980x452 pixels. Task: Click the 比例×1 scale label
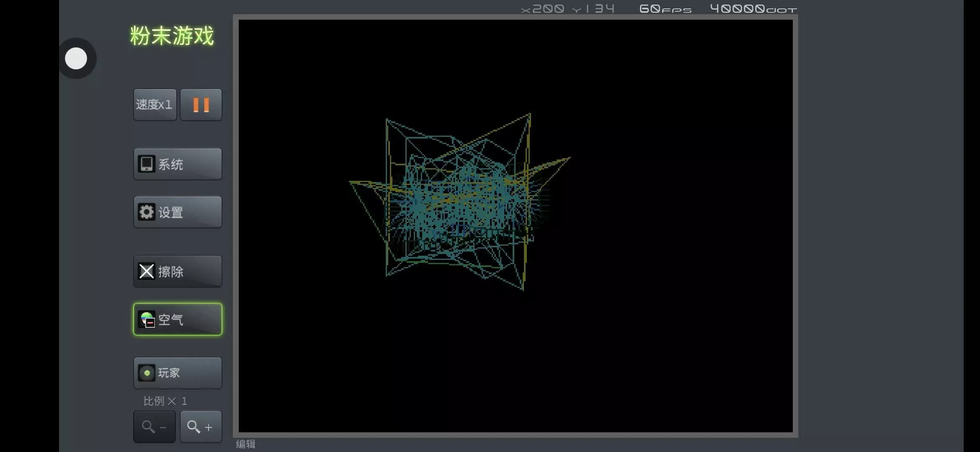[x=165, y=401]
